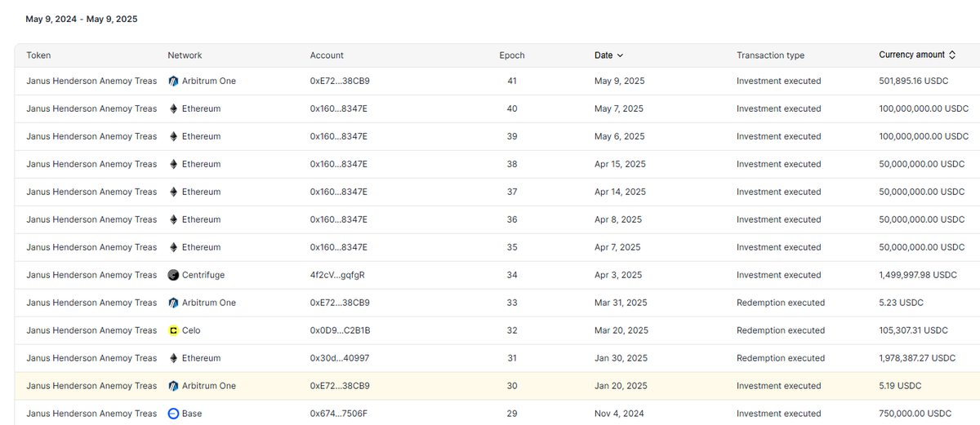Click the Arbitrum One logo in epoch 30 row
The height and width of the screenshot is (425, 980).
point(173,387)
